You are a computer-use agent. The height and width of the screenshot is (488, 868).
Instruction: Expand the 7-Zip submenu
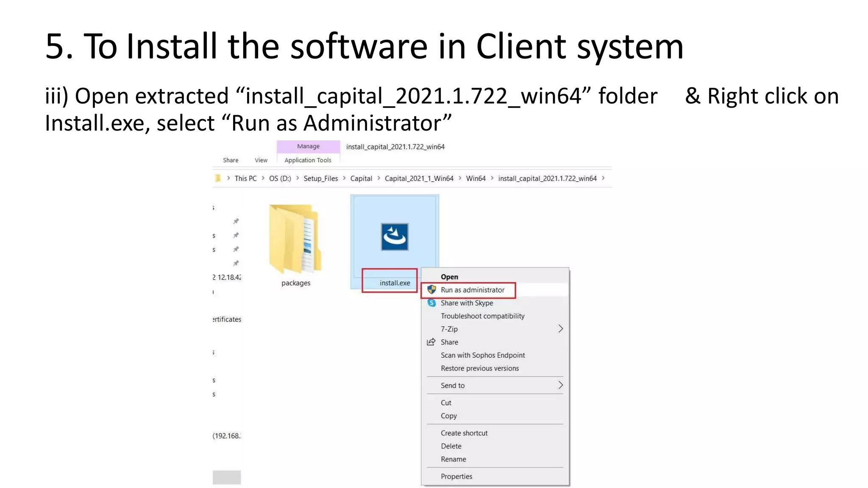coord(495,329)
